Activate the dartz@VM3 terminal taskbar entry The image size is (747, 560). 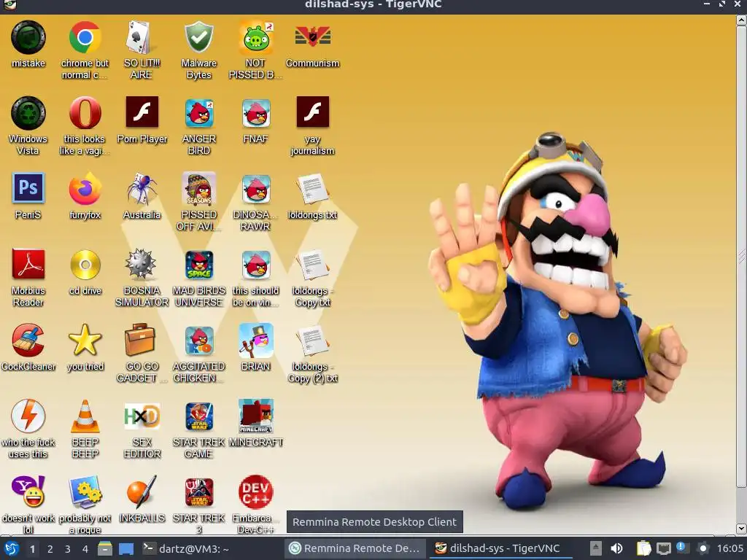(x=186, y=548)
